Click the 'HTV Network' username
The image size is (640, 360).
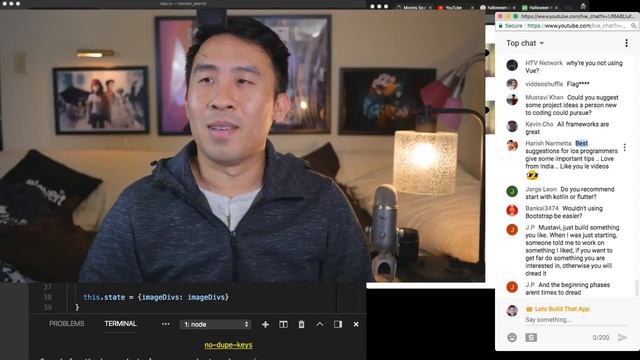tap(544, 63)
